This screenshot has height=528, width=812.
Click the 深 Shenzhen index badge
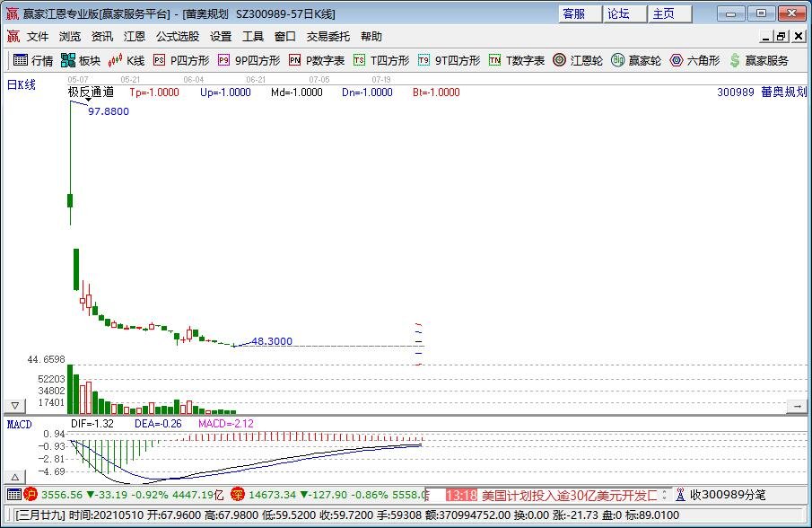(238, 495)
